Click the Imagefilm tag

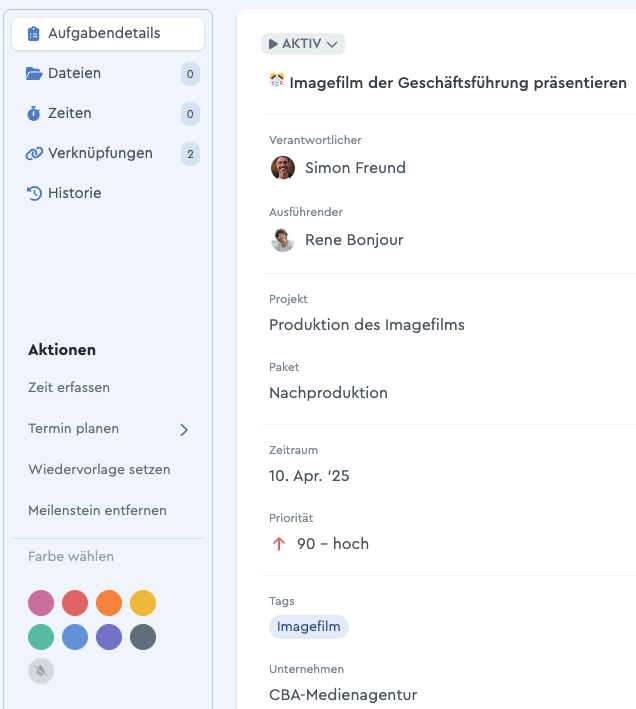tap(309, 627)
